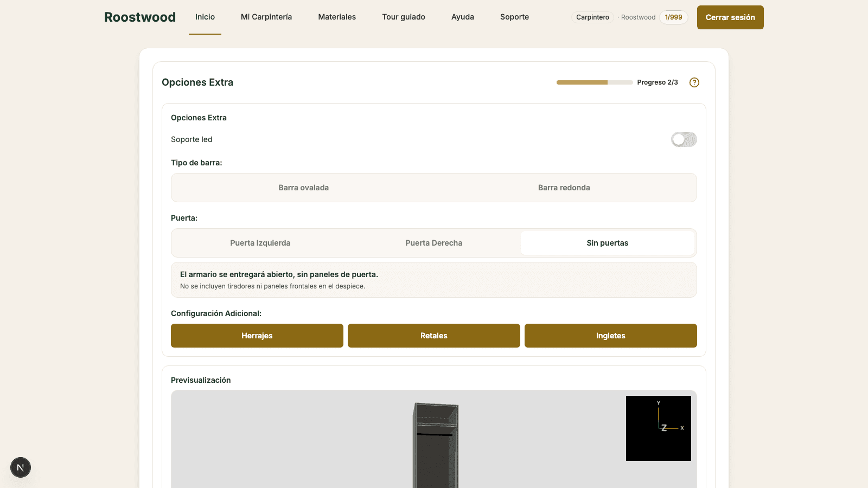Open the Ayuda page
This screenshot has height=488, width=868.
[x=463, y=17]
